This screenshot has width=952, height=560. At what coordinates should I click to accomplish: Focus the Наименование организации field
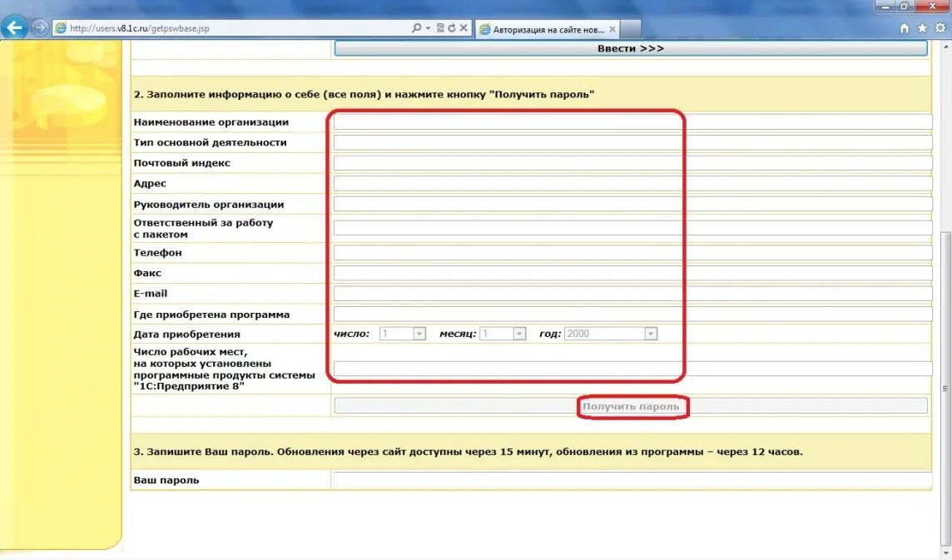(632, 122)
